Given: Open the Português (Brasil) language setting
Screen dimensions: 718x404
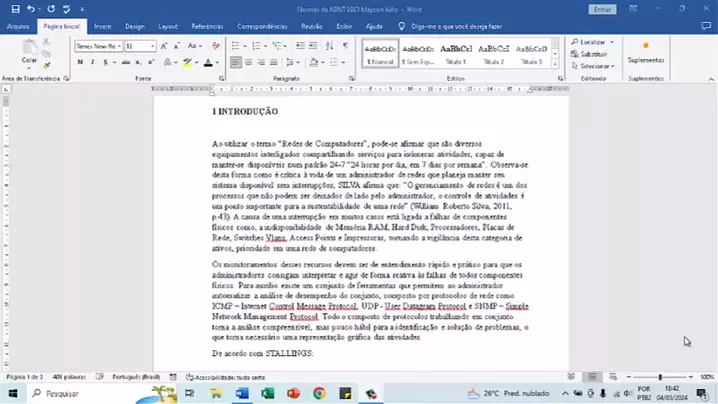Looking at the screenshot, I should [x=136, y=377].
